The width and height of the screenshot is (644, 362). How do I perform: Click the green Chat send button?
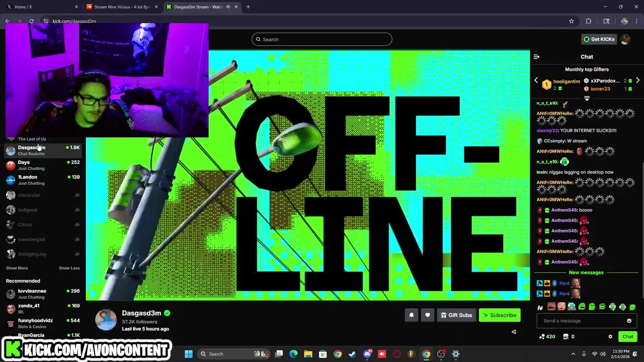click(x=628, y=337)
